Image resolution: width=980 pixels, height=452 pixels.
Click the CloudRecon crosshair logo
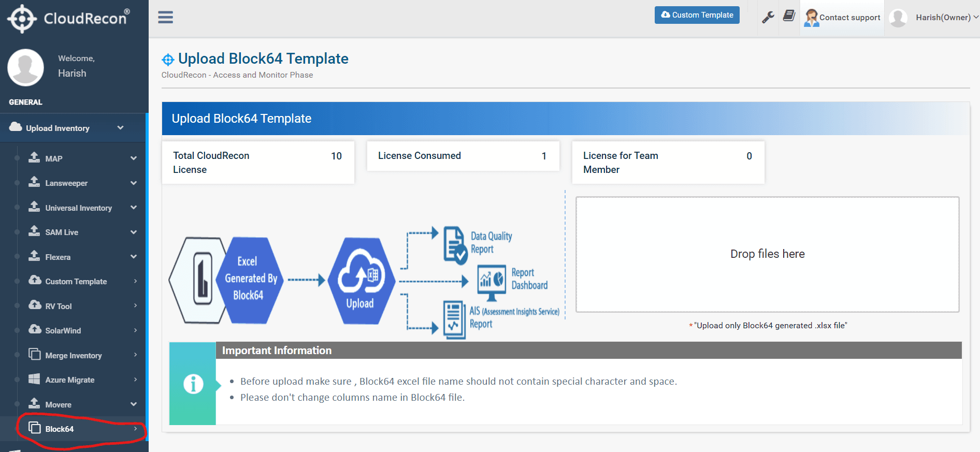pos(22,19)
